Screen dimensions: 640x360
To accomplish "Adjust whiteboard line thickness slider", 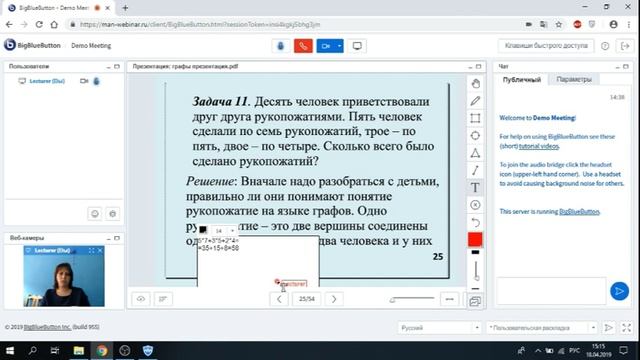I will tap(476, 271).
